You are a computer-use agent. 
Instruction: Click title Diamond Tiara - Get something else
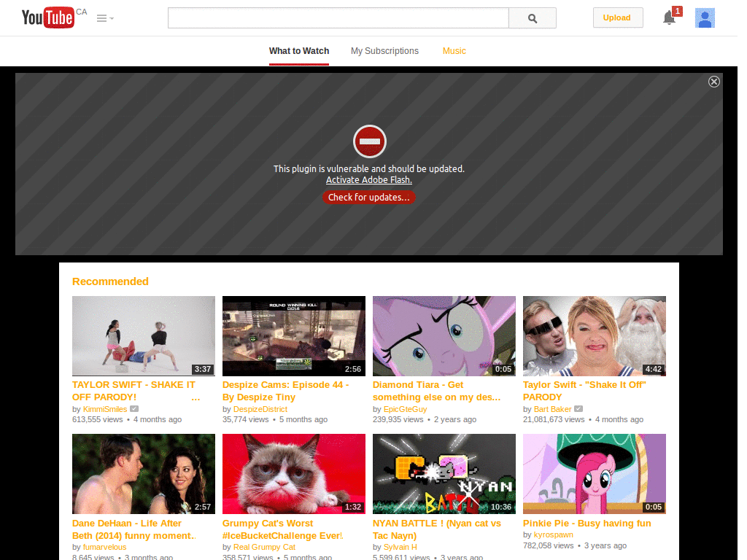tap(437, 391)
